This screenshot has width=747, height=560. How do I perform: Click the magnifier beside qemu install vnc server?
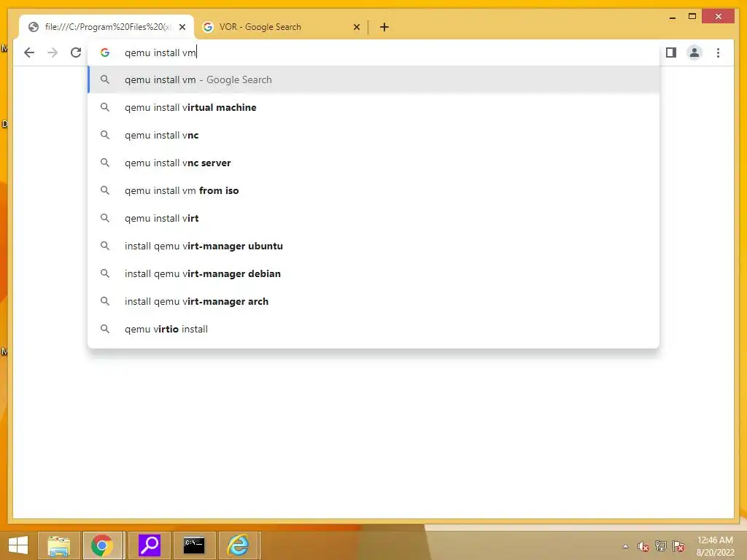pos(105,163)
